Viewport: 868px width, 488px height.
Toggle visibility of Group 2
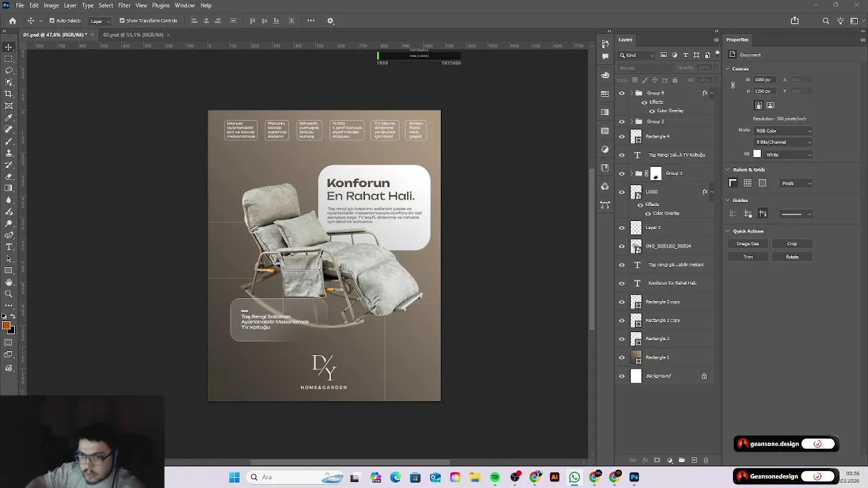click(x=622, y=122)
